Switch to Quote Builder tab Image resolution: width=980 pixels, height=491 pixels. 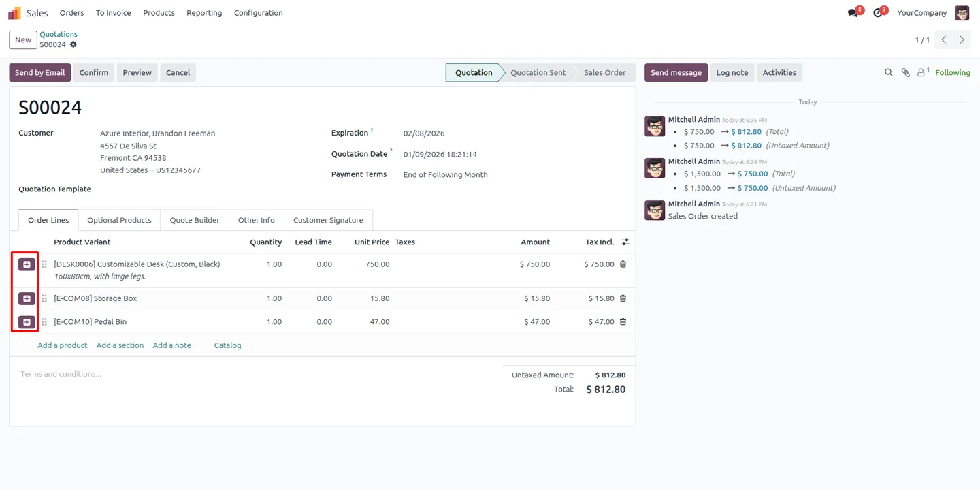tap(195, 220)
